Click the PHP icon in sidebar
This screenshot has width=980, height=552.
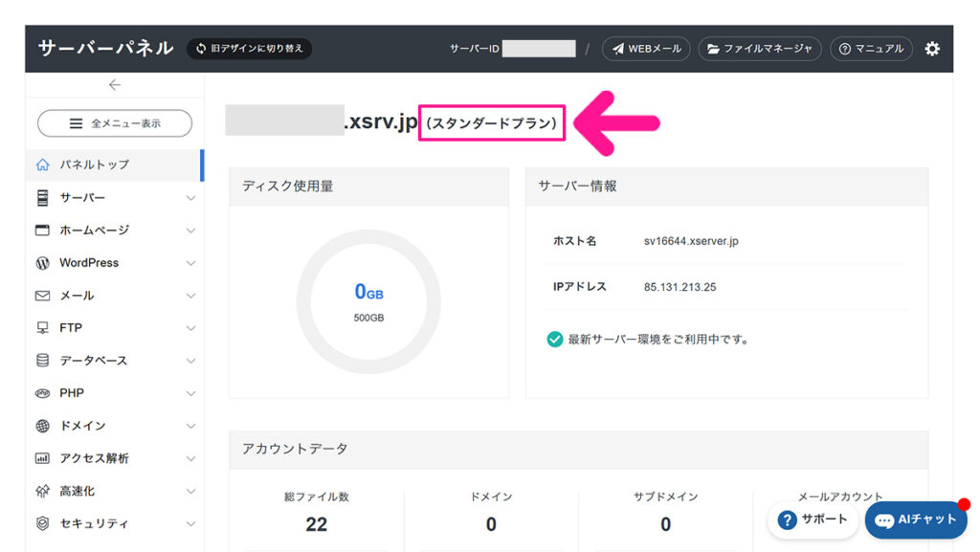[42, 393]
